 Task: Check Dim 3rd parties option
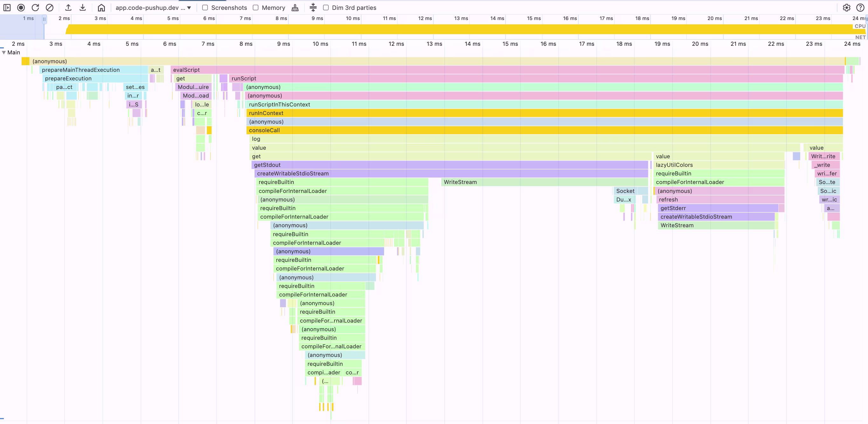tap(326, 7)
